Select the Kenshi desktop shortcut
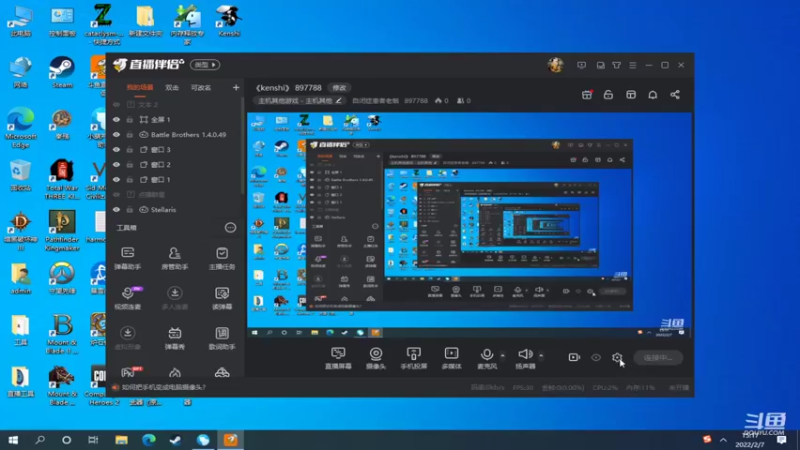 229,21
